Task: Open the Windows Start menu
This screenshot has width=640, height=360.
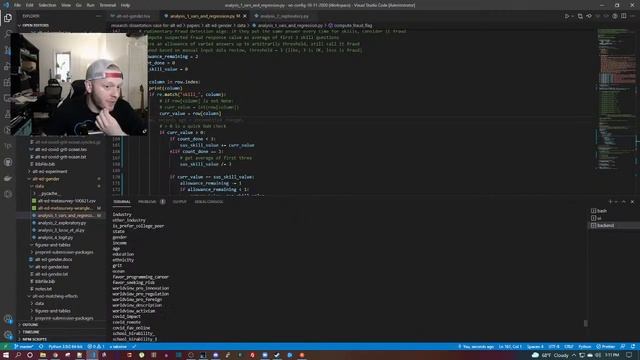Action: click(x=6, y=356)
